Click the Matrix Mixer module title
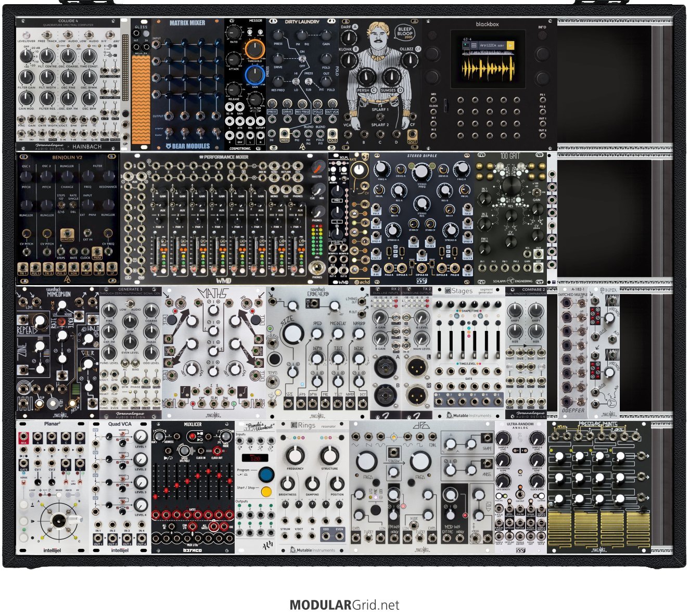 187,23
